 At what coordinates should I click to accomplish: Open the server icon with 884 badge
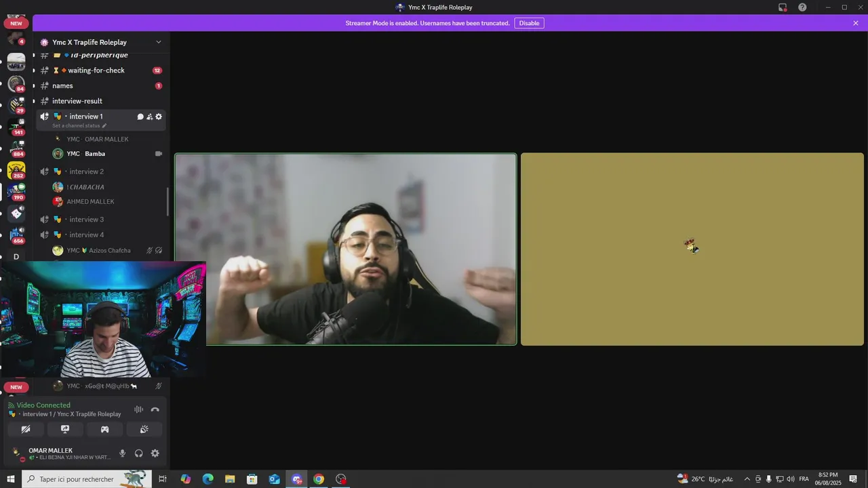click(x=16, y=148)
